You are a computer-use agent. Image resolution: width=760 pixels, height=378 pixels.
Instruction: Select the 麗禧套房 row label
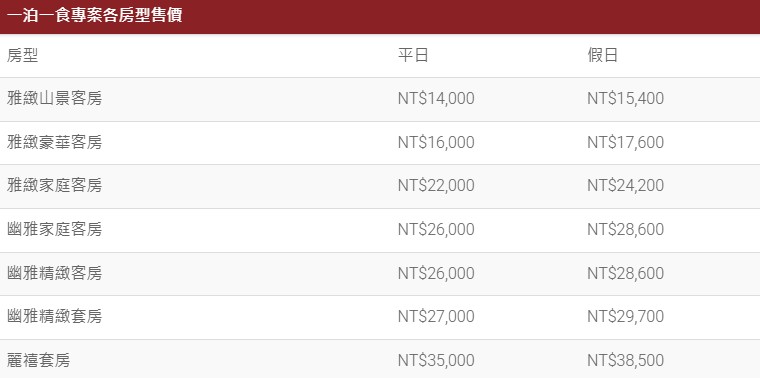[x=38, y=361]
